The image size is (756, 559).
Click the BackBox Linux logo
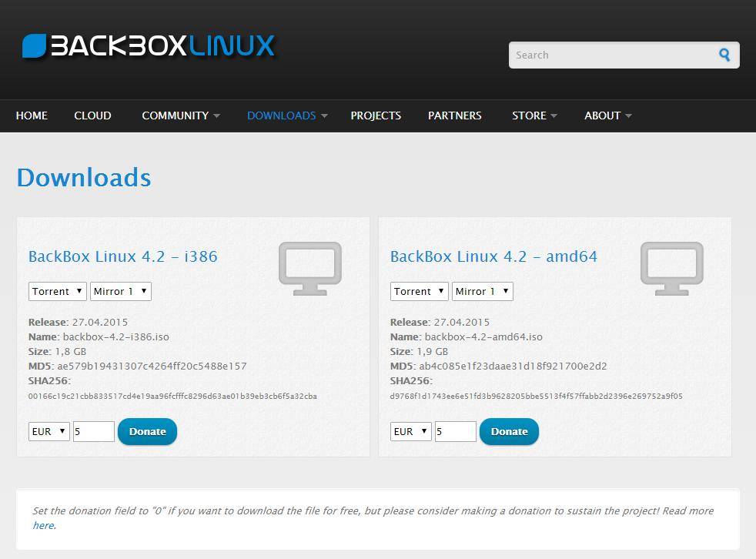[149, 46]
